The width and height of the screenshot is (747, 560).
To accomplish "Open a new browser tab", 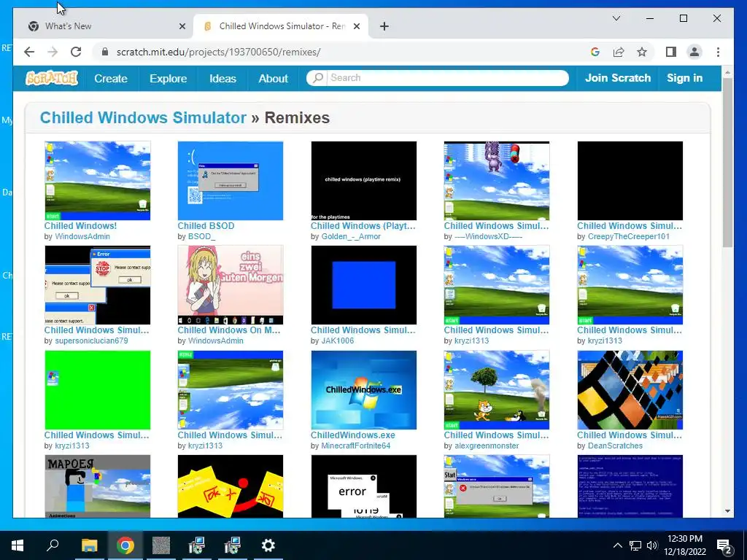I will click(384, 27).
